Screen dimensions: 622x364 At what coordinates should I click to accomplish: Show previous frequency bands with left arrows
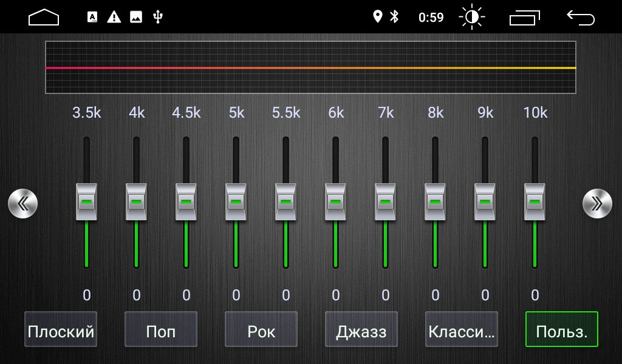coord(23,204)
